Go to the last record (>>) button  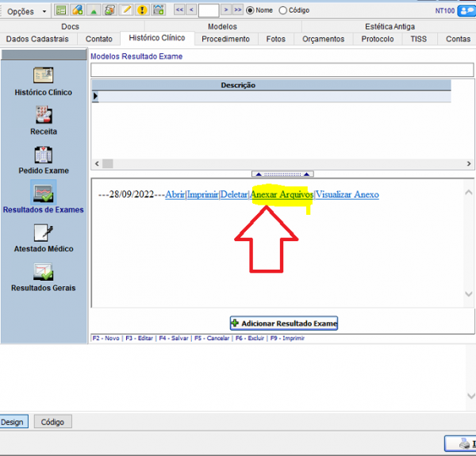[238, 10]
